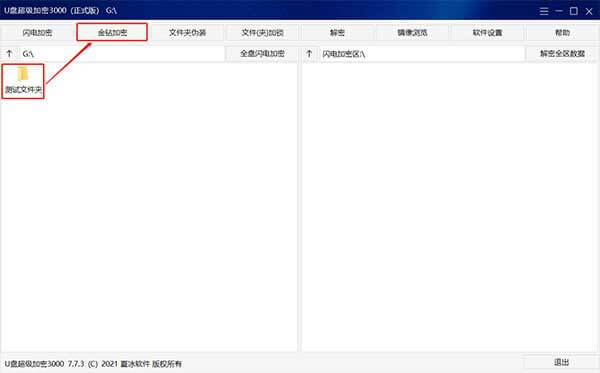
Task: Open the 帮助 menu
Action: tap(562, 33)
